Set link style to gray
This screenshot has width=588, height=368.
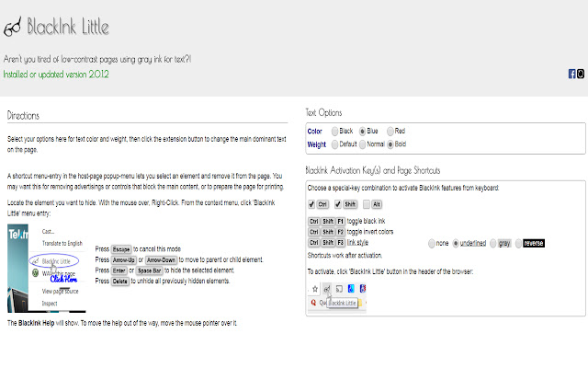coord(492,243)
